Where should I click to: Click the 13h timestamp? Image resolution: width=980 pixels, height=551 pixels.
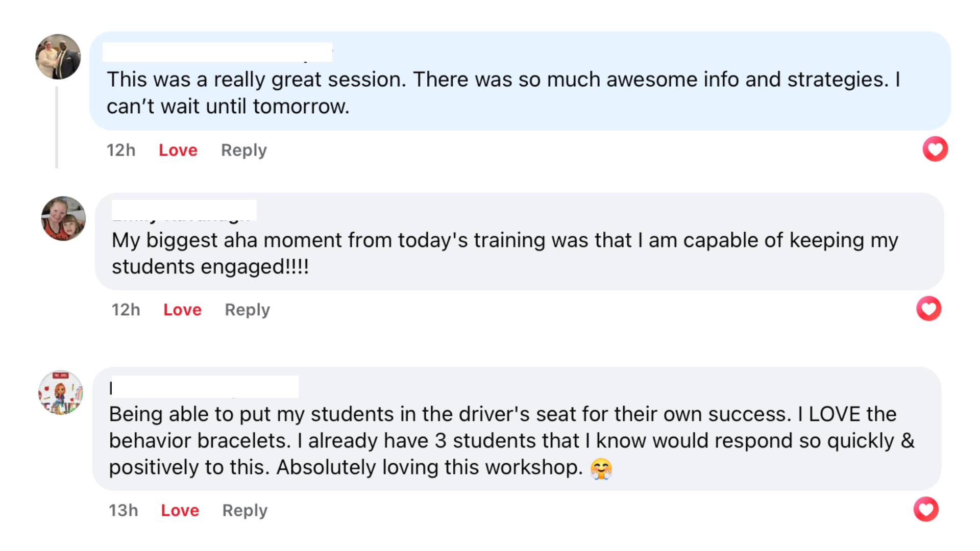123,510
